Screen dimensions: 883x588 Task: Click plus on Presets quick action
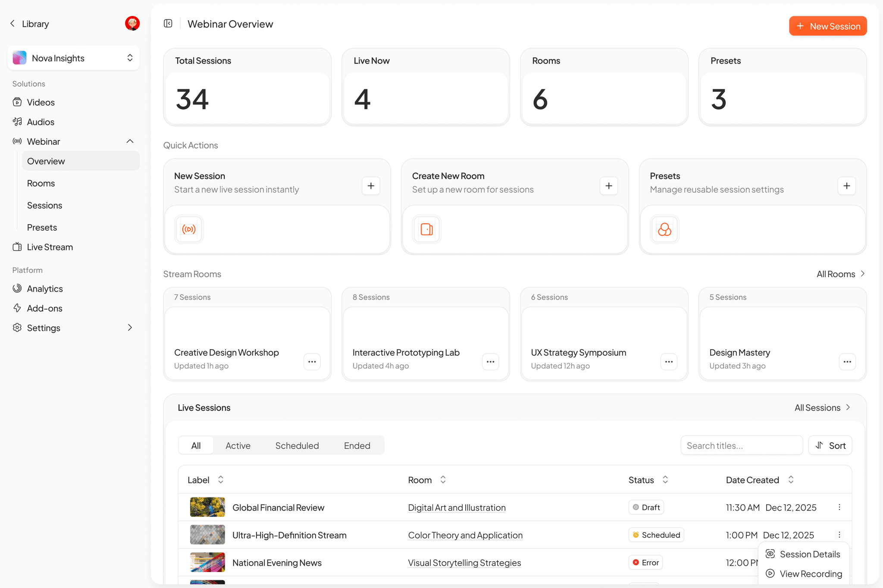pyautogui.click(x=847, y=186)
